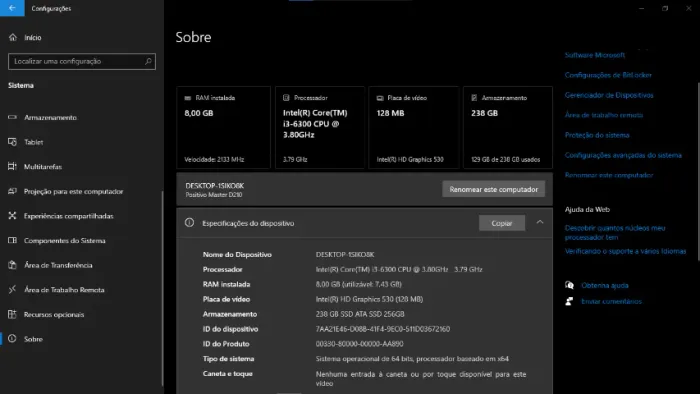Select Intel(R) HD Graphics 530 (128 MB) value
Image resolution: width=700 pixels, height=394 pixels.
[369, 299]
